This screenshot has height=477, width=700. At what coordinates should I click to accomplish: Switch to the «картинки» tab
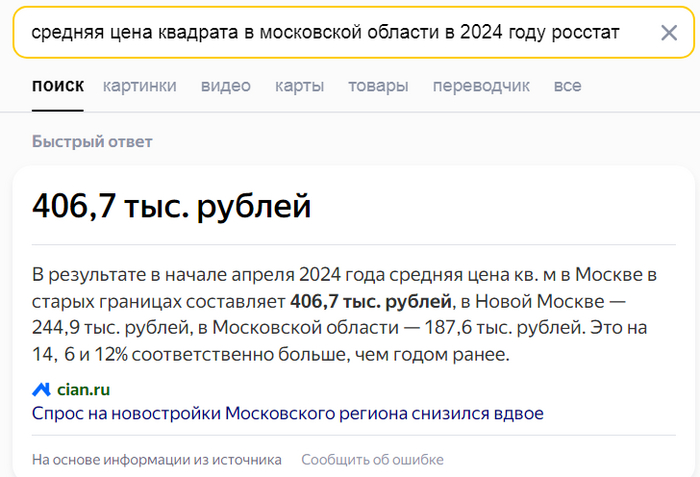tap(140, 86)
